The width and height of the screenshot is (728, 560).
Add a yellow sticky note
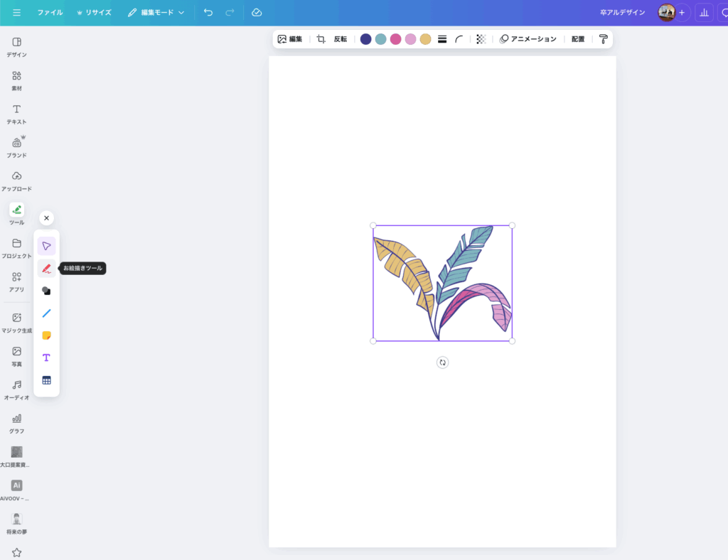click(46, 335)
